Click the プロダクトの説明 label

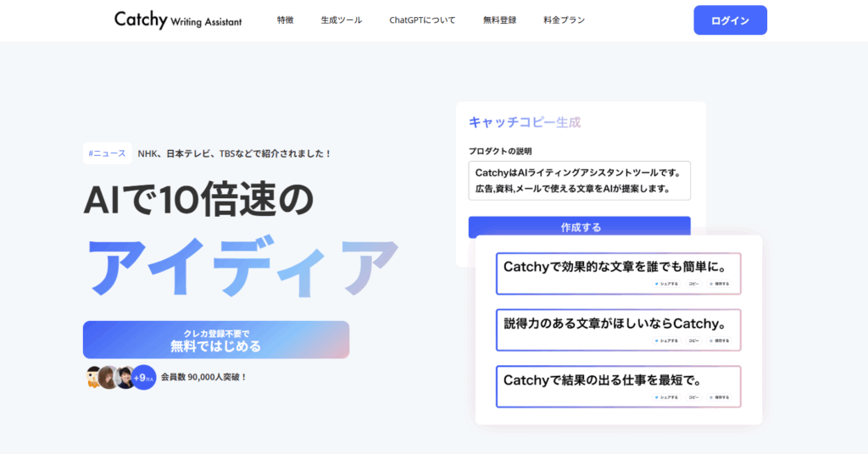tap(500, 151)
